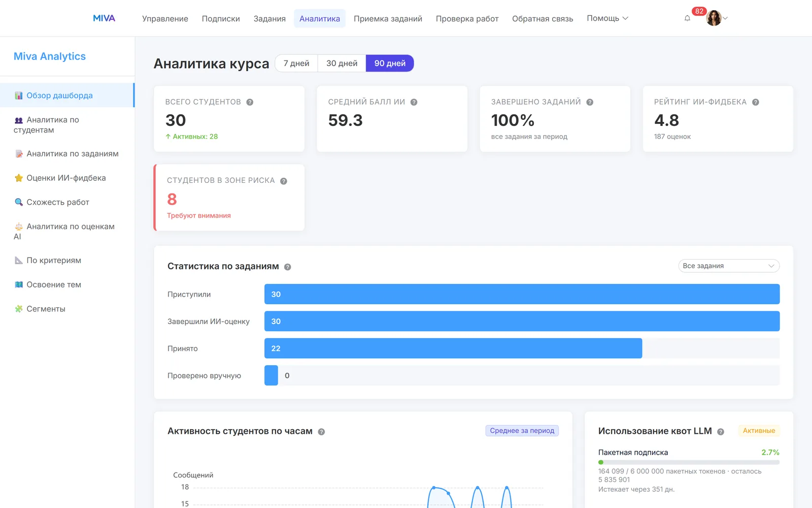Click the chart icon beside Обзор дашборда
812x508 pixels.
click(19, 96)
